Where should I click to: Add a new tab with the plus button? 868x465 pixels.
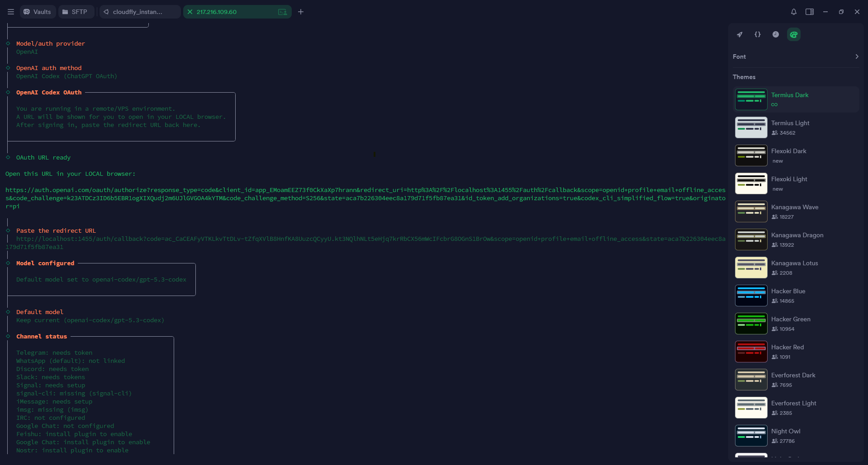point(301,12)
